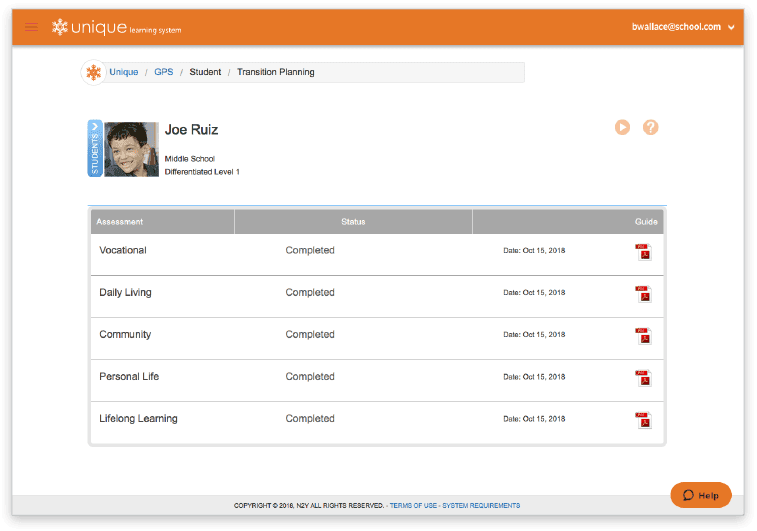Select Student in the breadcrumb trail
757x531 pixels.
coord(205,73)
